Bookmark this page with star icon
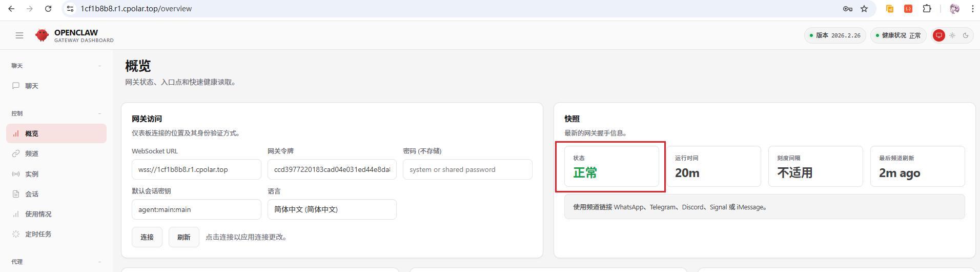The image size is (980, 272). 864,9
